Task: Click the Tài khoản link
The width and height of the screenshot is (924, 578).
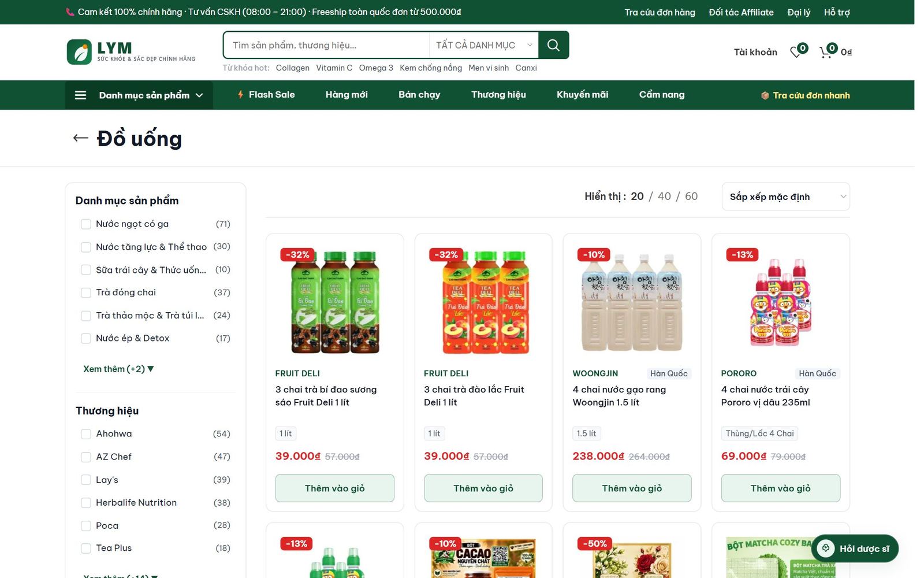Action: [x=755, y=52]
